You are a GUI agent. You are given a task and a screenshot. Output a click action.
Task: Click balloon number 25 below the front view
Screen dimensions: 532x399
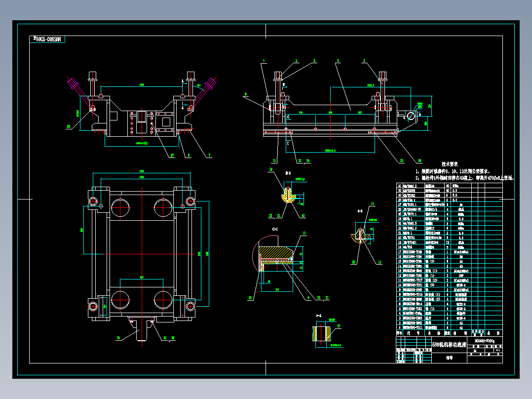(x=402, y=160)
